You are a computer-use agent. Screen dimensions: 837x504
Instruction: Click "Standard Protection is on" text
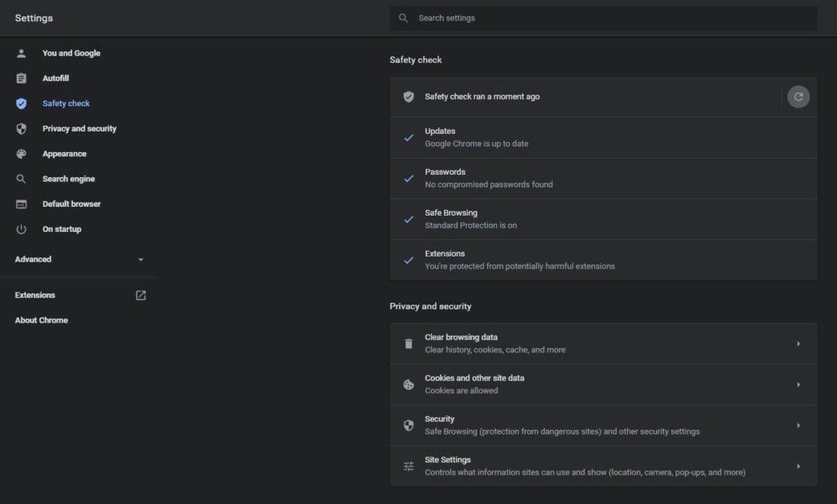tap(471, 225)
